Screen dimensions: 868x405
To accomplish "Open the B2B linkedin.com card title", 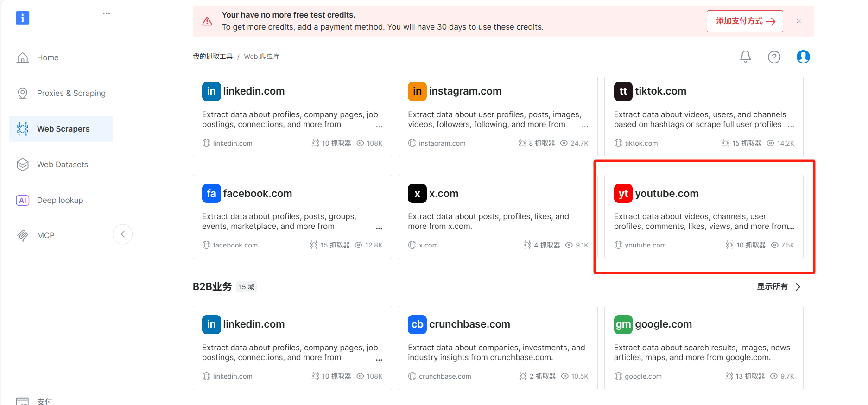I will [254, 324].
